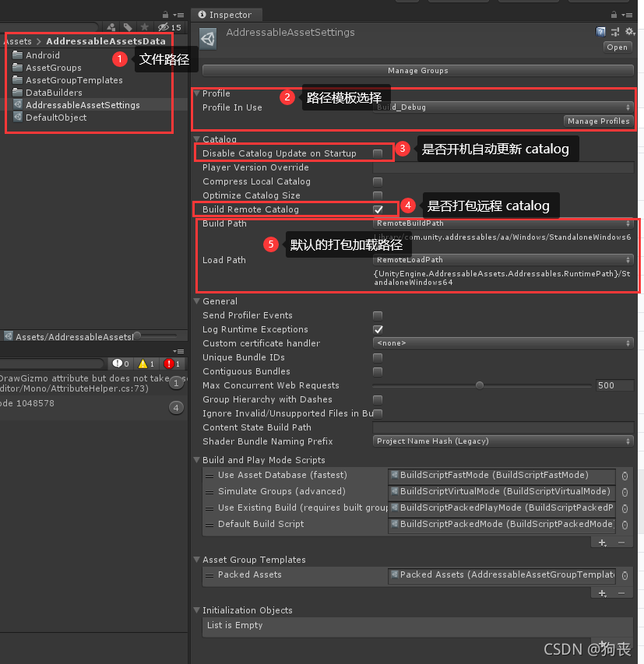This screenshot has width=644, height=664.
Task: Open the Profile In Use dropdown
Action: 503,107
